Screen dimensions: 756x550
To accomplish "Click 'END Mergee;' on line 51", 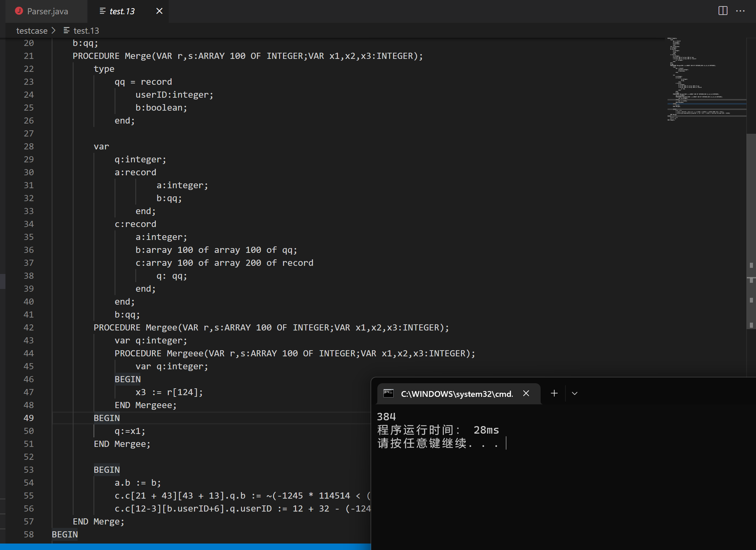I will [x=122, y=444].
